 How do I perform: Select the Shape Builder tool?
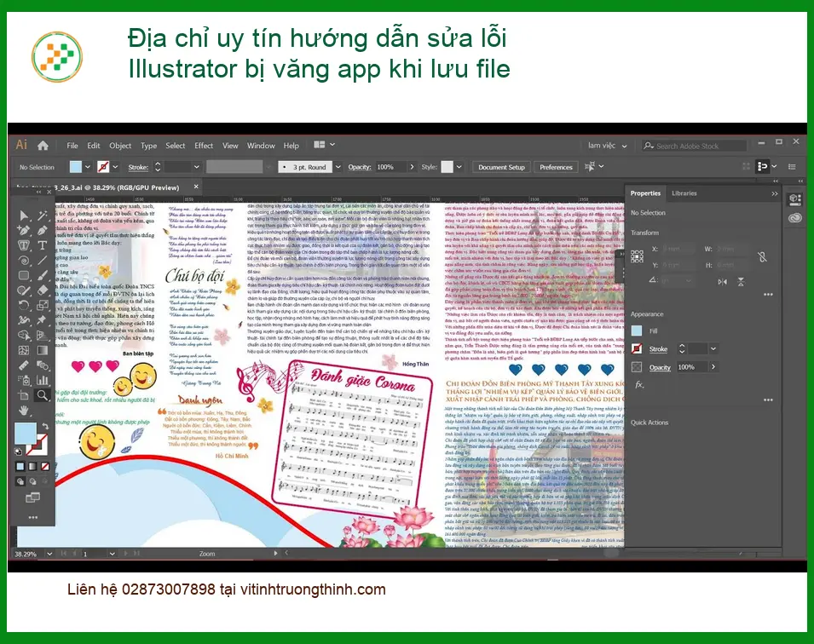[x=24, y=336]
